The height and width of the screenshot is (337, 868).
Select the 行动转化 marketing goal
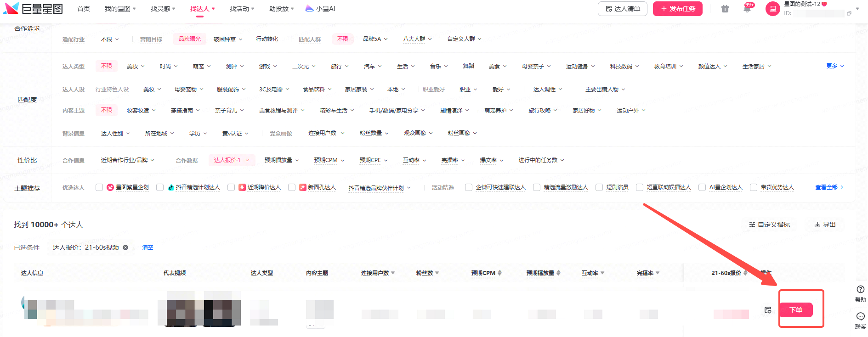point(267,39)
